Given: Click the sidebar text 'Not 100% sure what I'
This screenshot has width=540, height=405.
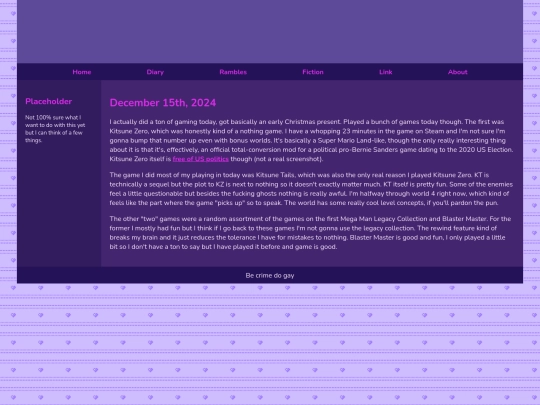Looking at the screenshot, I should [x=53, y=117].
